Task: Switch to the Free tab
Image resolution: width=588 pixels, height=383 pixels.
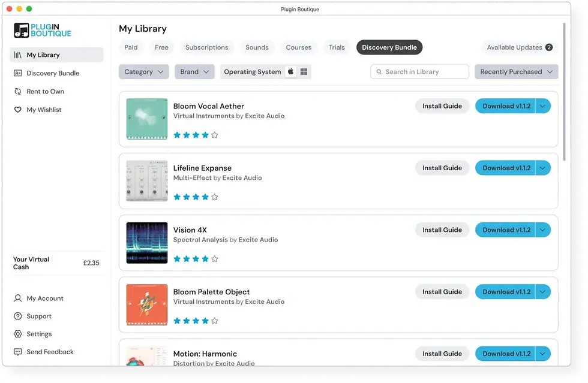Action: click(x=161, y=47)
